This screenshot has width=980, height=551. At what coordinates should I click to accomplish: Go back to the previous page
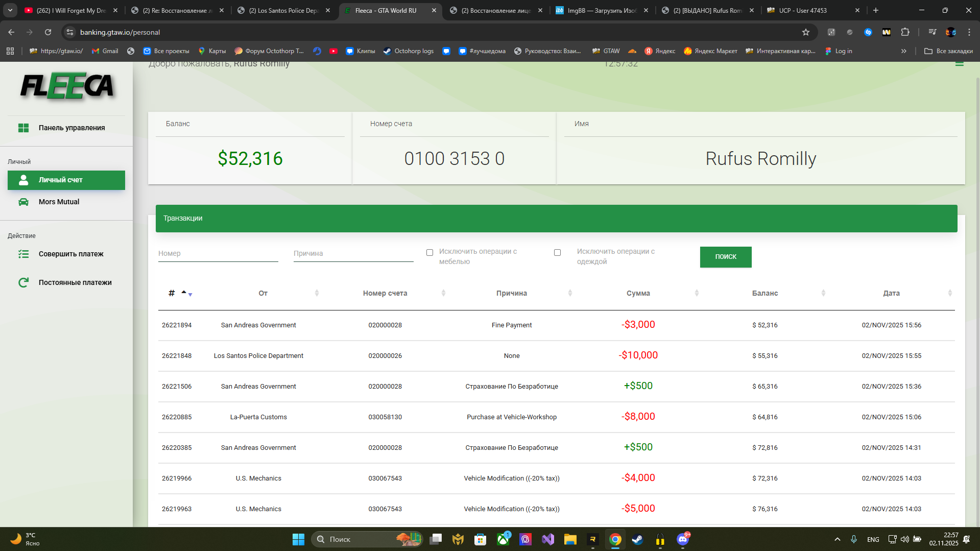coord(11,32)
